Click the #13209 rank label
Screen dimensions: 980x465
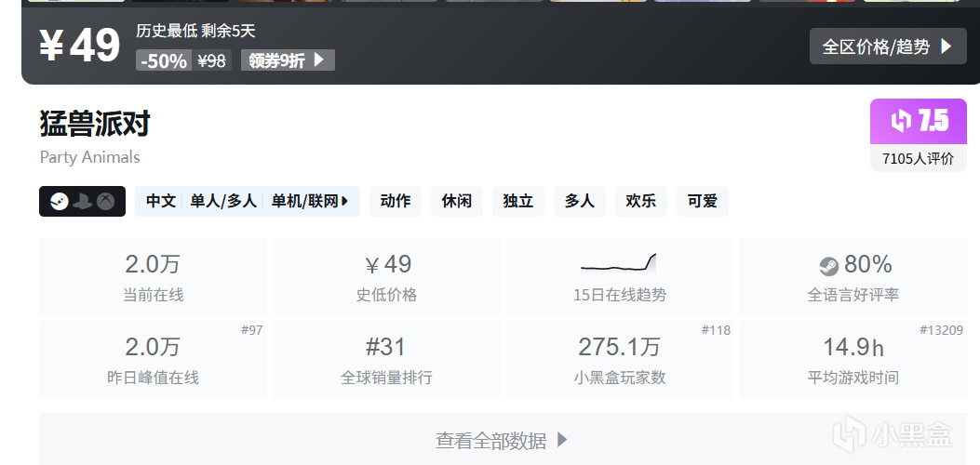(941, 330)
